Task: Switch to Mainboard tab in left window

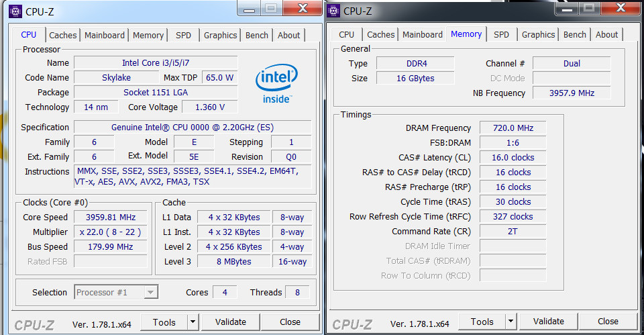Action: [x=105, y=36]
